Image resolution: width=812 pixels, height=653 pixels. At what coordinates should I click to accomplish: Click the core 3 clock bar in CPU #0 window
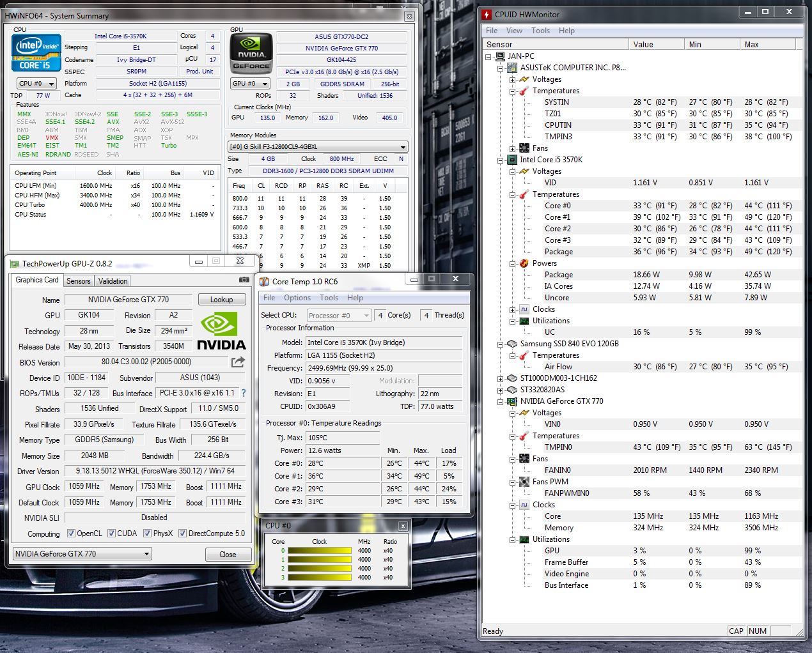(320, 577)
